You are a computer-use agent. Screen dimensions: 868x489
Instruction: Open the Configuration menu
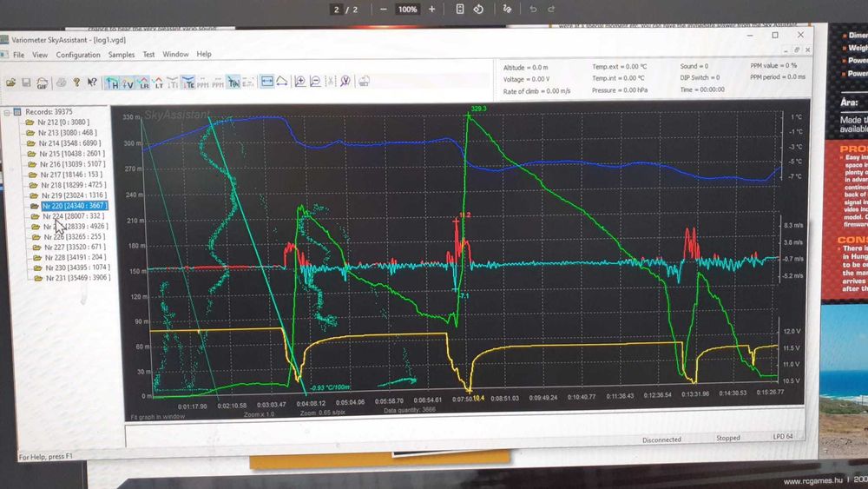click(x=78, y=55)
